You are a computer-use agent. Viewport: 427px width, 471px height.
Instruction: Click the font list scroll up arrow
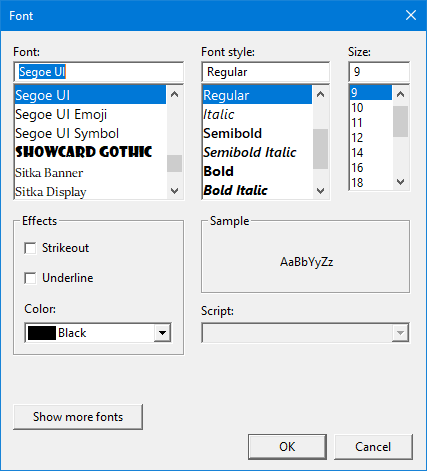pos(174,95)
